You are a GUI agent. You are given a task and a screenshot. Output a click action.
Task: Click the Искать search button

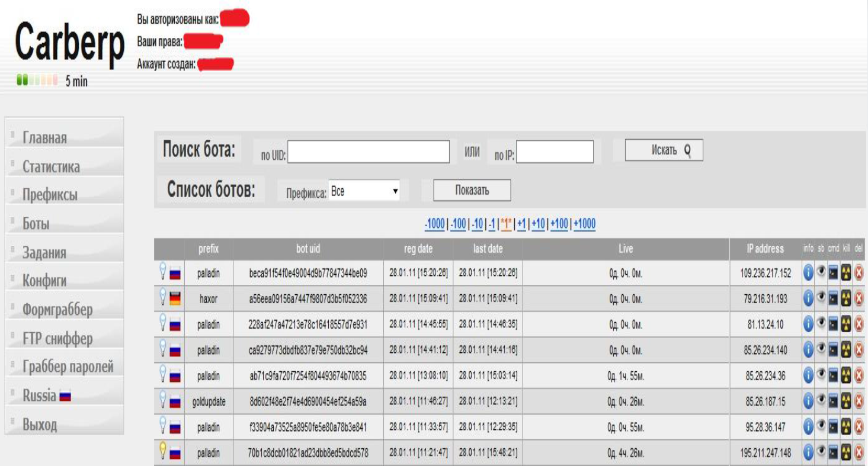(x=664, y=150)
